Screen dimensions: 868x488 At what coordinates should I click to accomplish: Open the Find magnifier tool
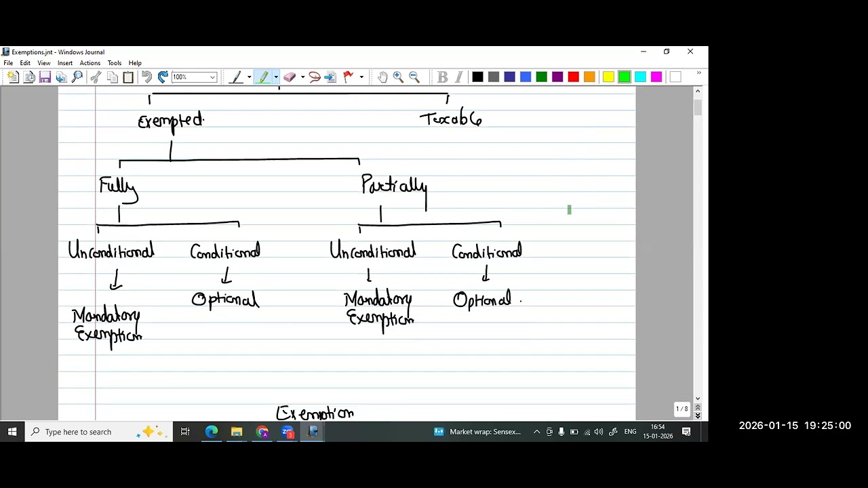77,77
